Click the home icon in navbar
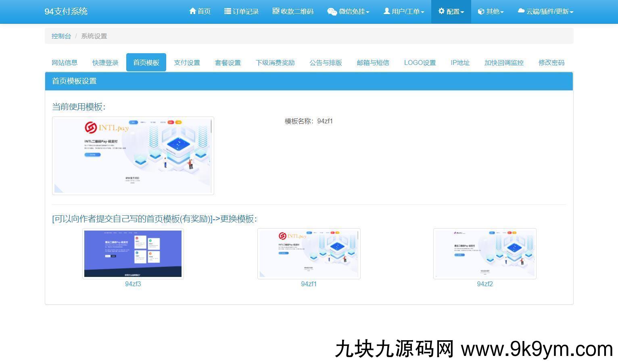618x364 pixels. point(192,11)
